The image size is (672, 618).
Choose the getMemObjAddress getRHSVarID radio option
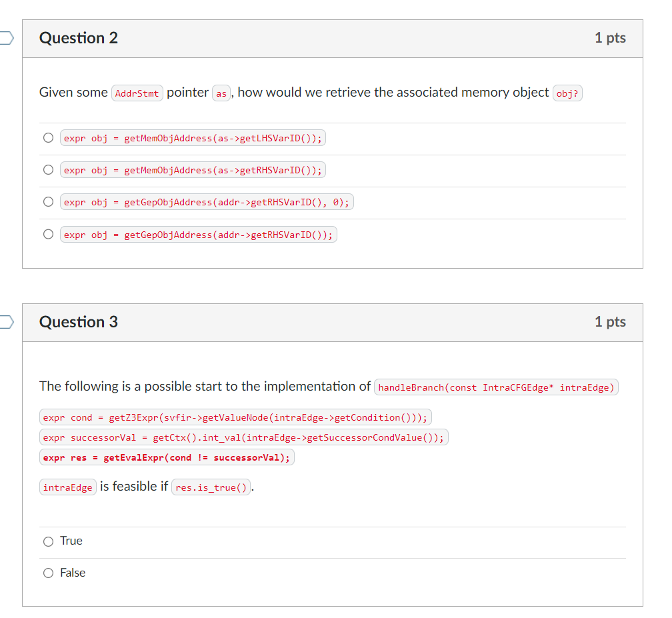[x=49, y=170]
